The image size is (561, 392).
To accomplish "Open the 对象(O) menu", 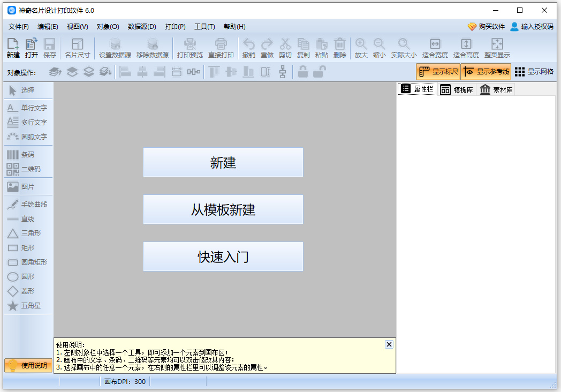I will (x=108, y=26).
